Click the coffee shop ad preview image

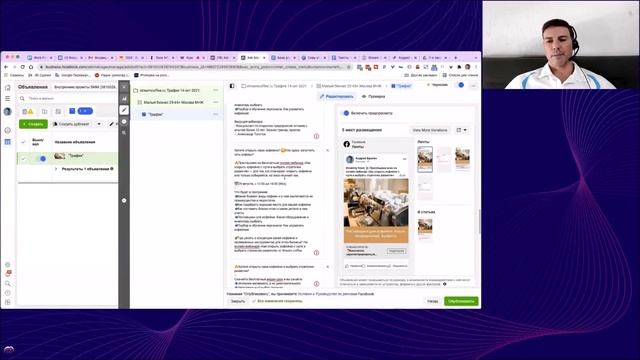[376, 202]
